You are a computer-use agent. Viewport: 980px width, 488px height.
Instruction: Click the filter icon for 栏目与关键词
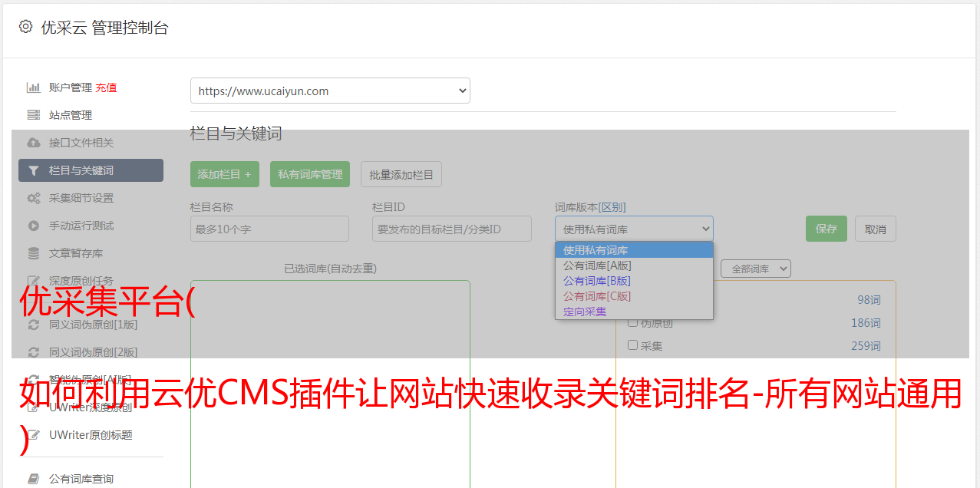pos(33,170)
